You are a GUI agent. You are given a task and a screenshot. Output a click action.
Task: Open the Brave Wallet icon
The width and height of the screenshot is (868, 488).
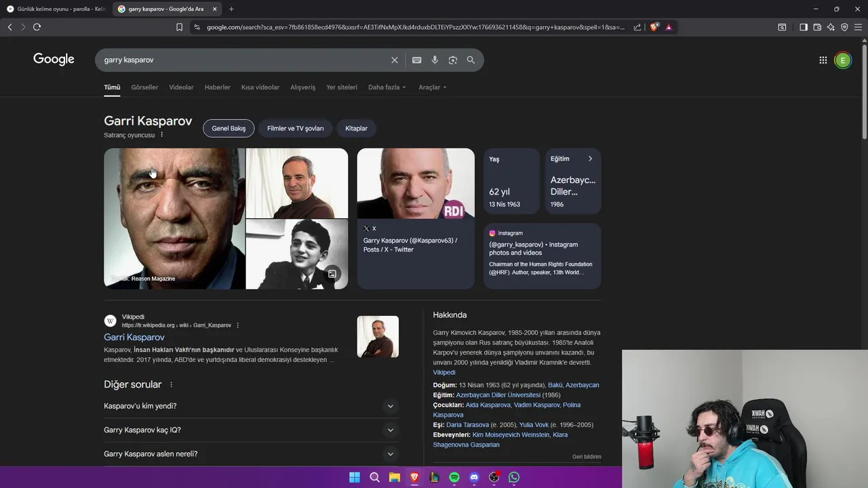tap(817, 27)
